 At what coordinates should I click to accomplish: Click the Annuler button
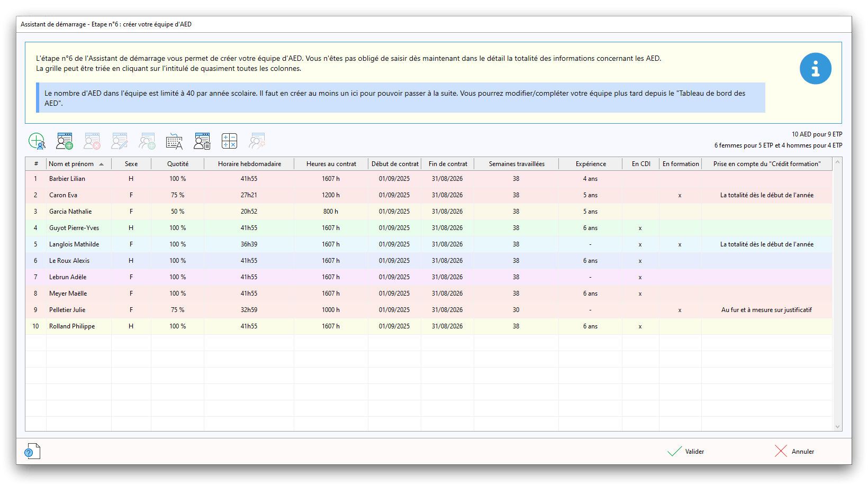(x=794, y=452)
